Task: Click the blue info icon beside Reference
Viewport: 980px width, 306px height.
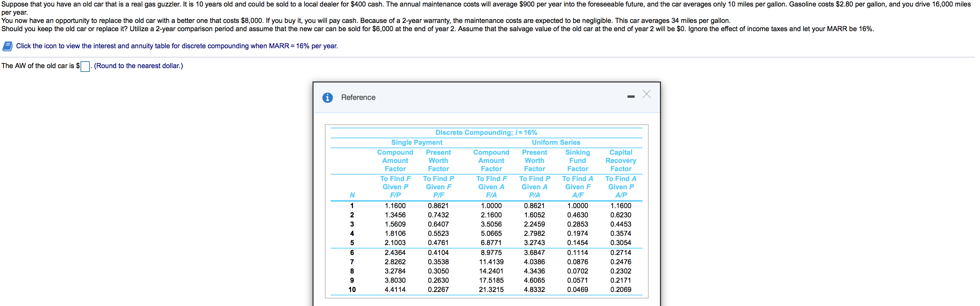Action: pyautogui.click(x=328, y=98)
